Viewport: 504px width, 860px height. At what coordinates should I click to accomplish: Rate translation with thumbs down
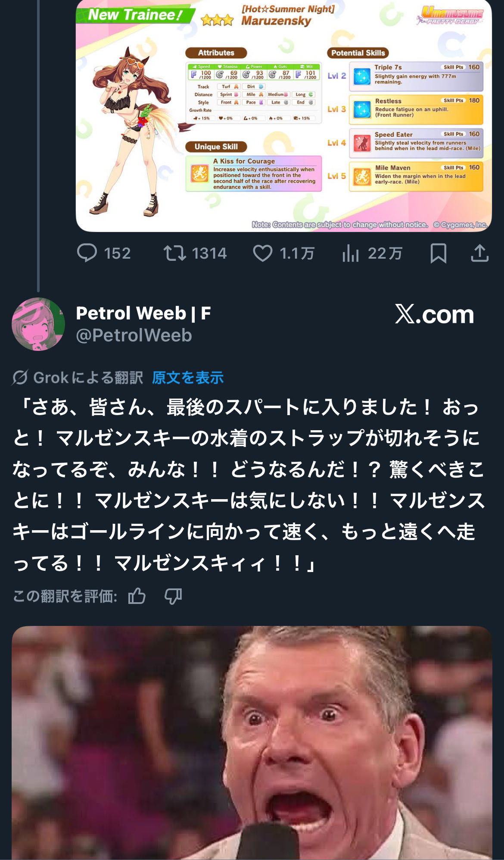[x=173, y=596]
